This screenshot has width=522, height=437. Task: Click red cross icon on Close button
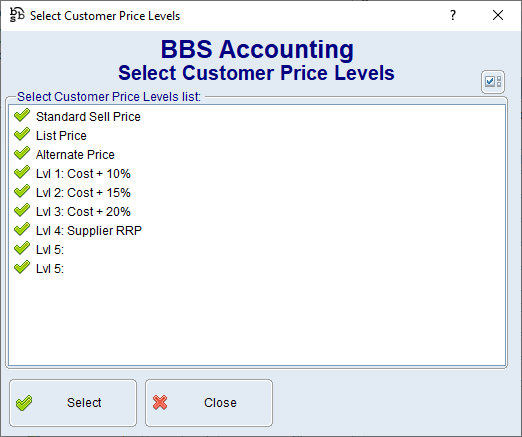click(160, 402)
